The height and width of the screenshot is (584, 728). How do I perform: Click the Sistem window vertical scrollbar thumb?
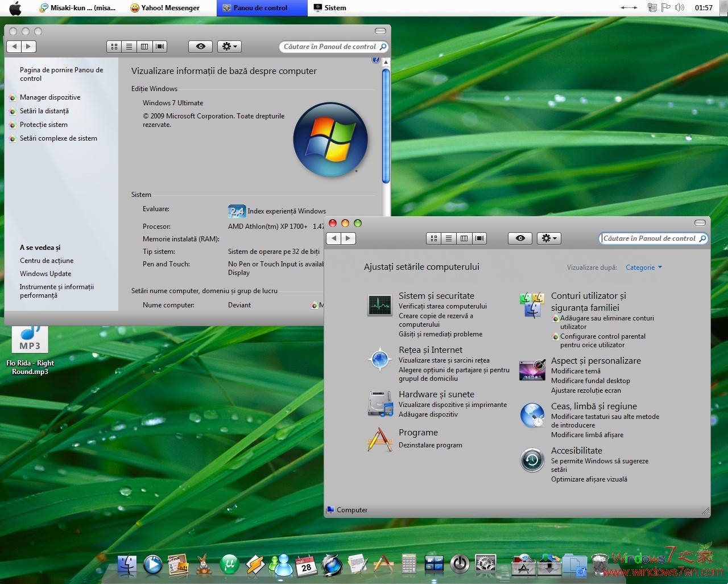tap(386, 126)
